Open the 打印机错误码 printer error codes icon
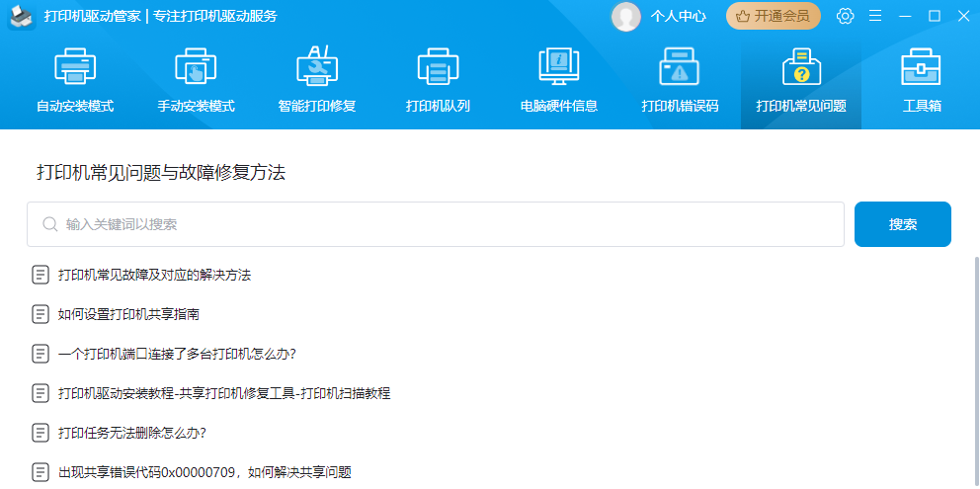Screen dimensions: 980x489 [x=680, y=69]
